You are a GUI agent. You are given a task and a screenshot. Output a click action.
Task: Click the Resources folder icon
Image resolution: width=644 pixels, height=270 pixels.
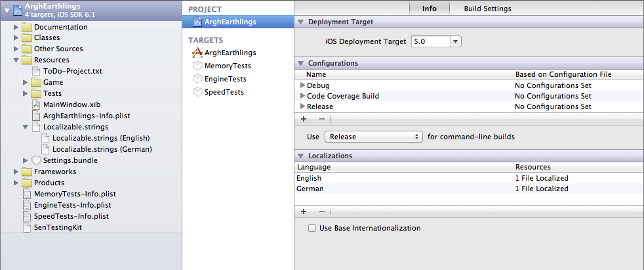tap(27, 60)
